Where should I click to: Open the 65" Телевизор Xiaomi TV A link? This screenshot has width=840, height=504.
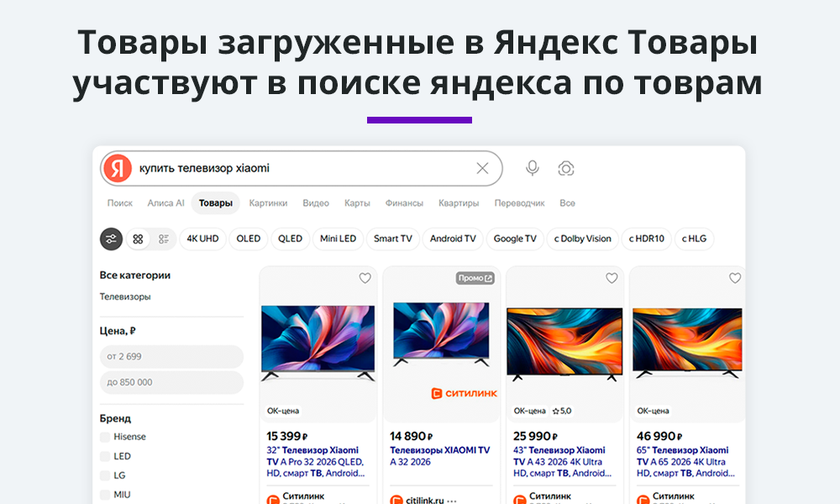pyautogui.click(x=685, y=462)
